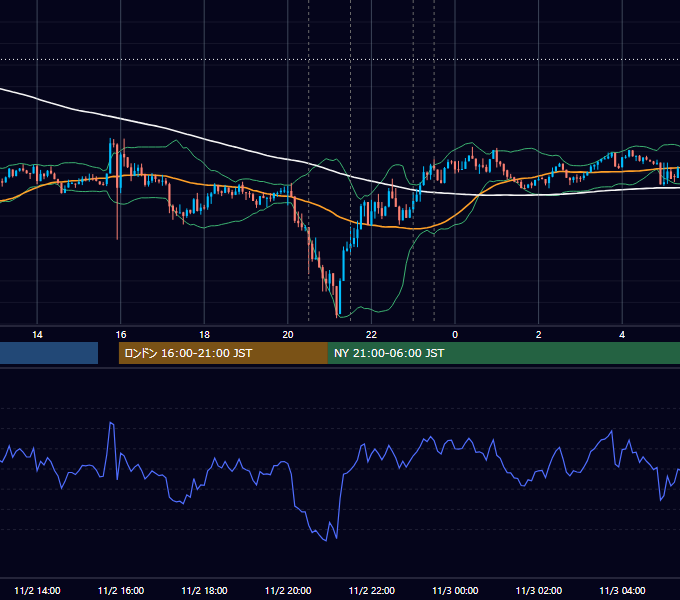Click the 11/2 20:00 time label

[288, 590]
